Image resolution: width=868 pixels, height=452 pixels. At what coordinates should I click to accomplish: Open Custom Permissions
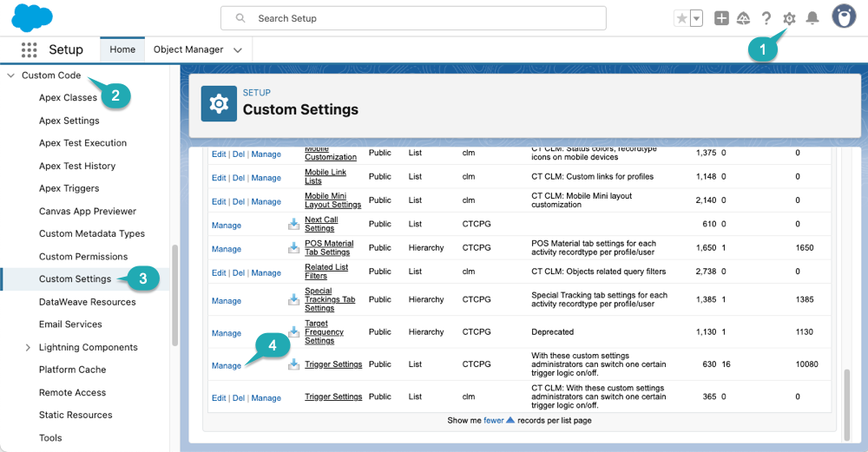83,257
